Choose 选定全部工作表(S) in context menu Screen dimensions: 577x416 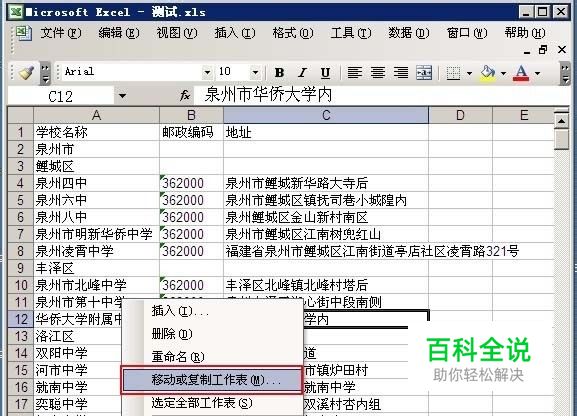pos(212,403)
